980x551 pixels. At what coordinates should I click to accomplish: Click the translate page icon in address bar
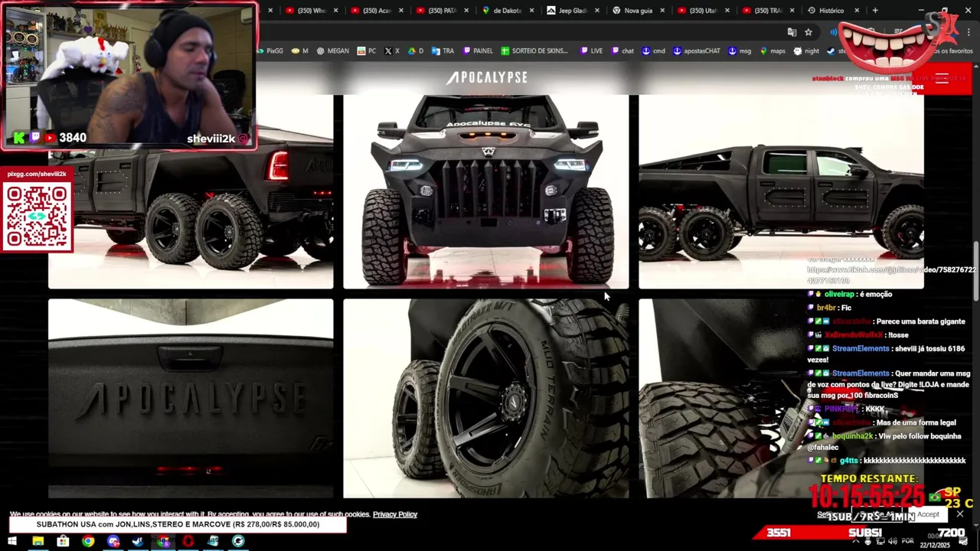click(792, 32)
